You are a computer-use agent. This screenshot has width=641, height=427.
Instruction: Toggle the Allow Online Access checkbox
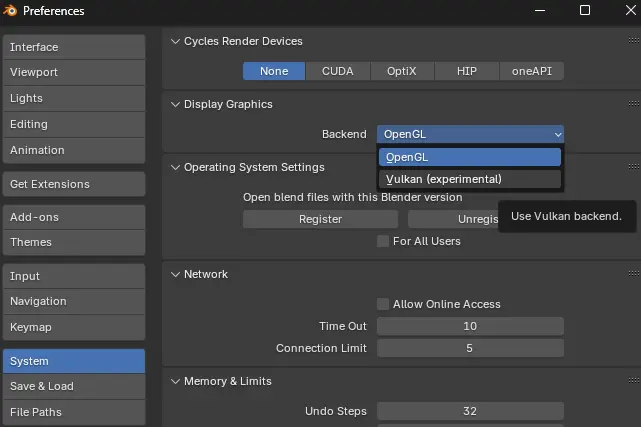click(x=383, y=304)
